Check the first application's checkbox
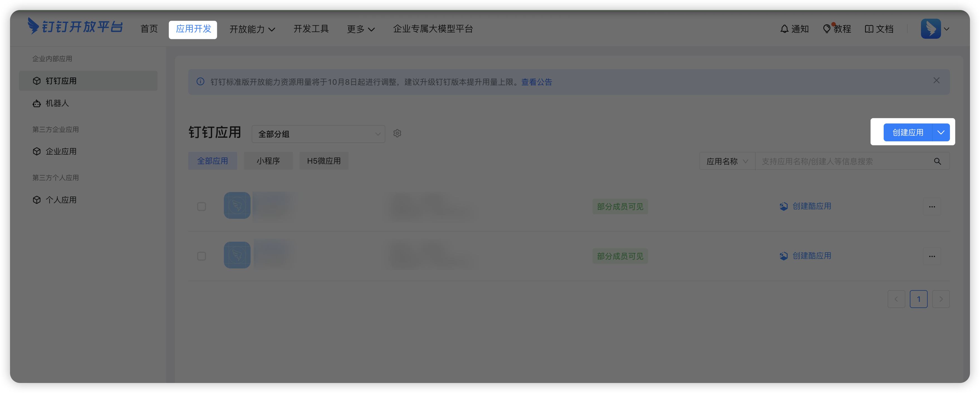This screenshot has height=393, width=980. [202, 207]
